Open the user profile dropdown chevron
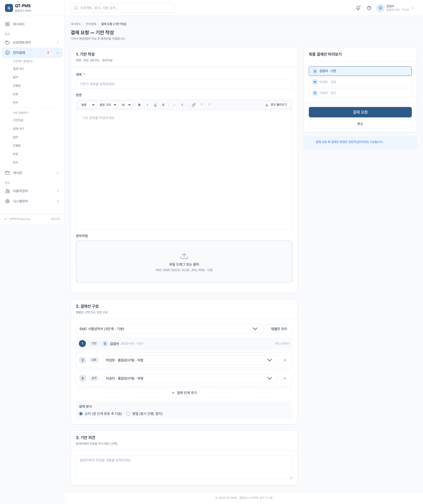 click(413, 8)
